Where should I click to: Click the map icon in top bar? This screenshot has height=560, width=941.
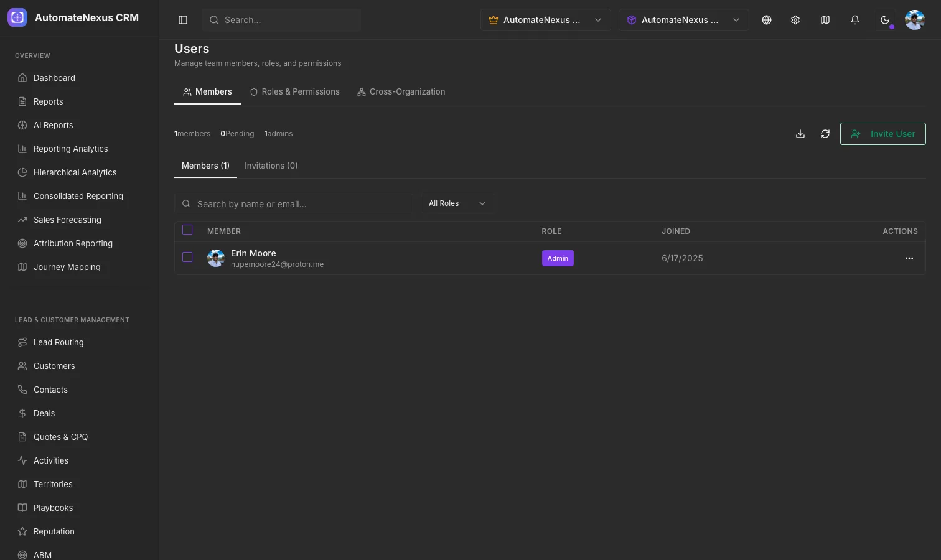tap(825, 20)
